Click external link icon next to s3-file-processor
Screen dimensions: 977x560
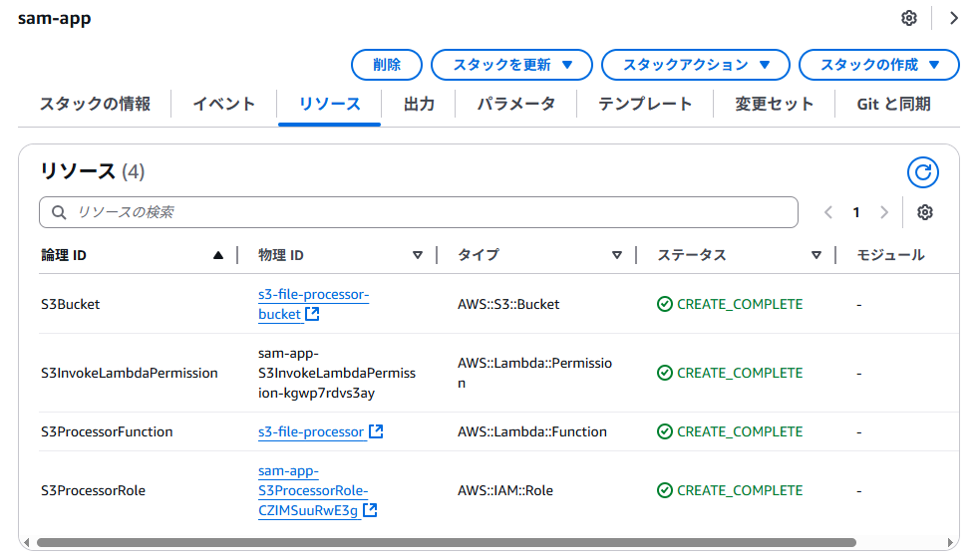376,431
